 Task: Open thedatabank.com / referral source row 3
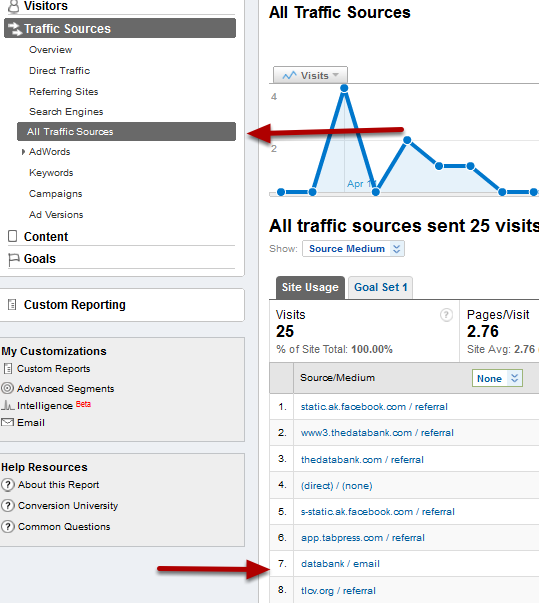pyautogui.click(x=362, y=460)
